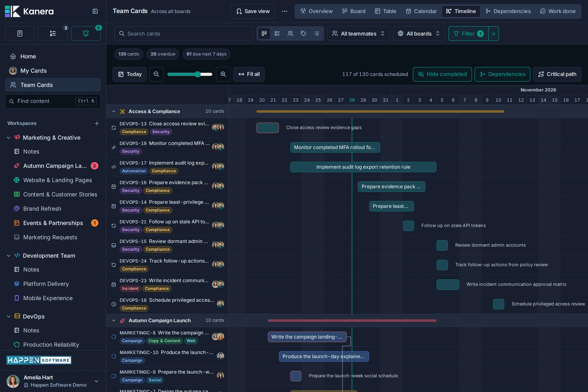Toggle Dependencies lines on timeline
Image resolution: width=588 pixels, height=392 pixels.
pyautogui.click(x=502, y=74)
